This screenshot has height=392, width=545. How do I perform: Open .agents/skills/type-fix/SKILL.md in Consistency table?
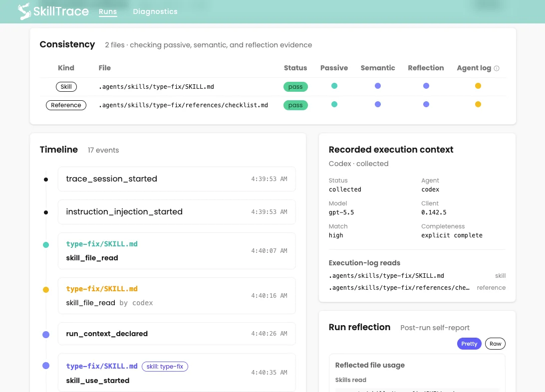tap(156, 87)
